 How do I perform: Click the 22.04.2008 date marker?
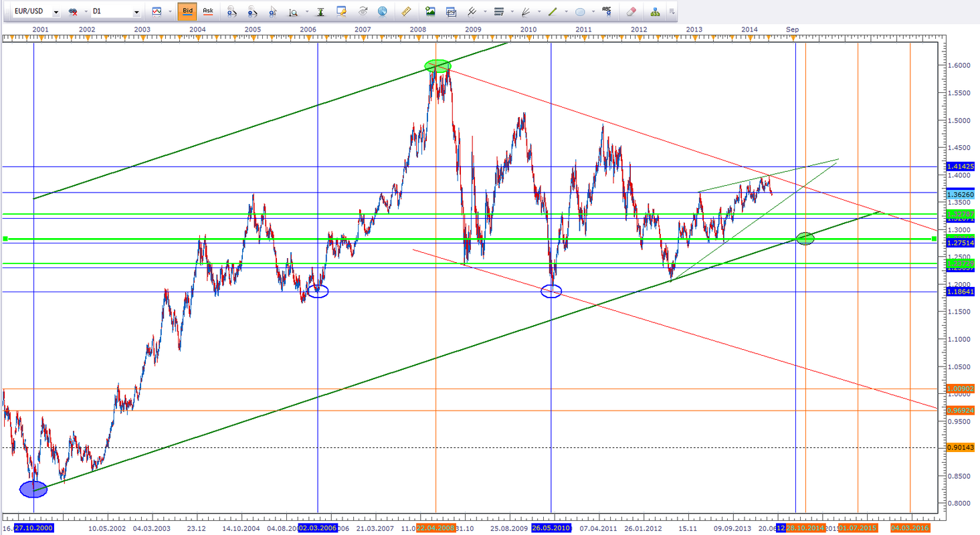click(435, 528)
